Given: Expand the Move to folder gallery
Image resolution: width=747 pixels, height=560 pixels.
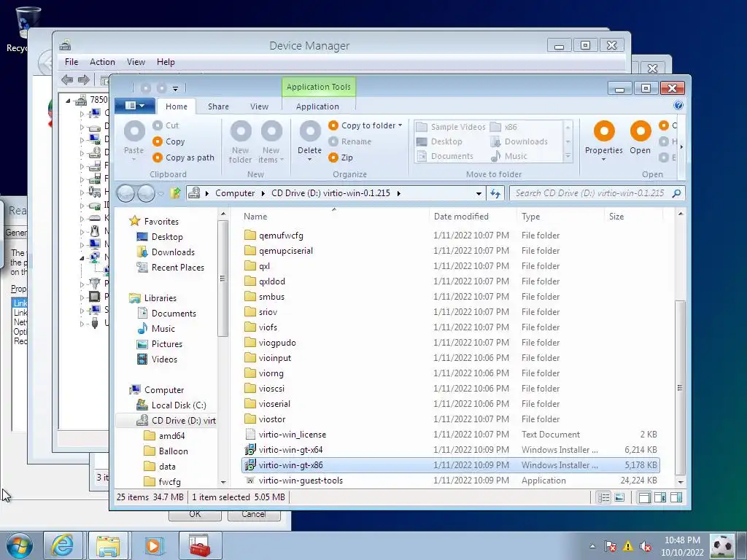Looking at the screenshot, I should [568, 156].
